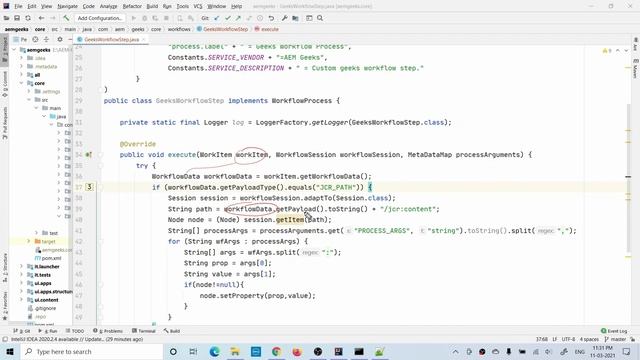640x360 pixels.
Task: Expand the .idea folder in project tree
Action: coord(22,58)
